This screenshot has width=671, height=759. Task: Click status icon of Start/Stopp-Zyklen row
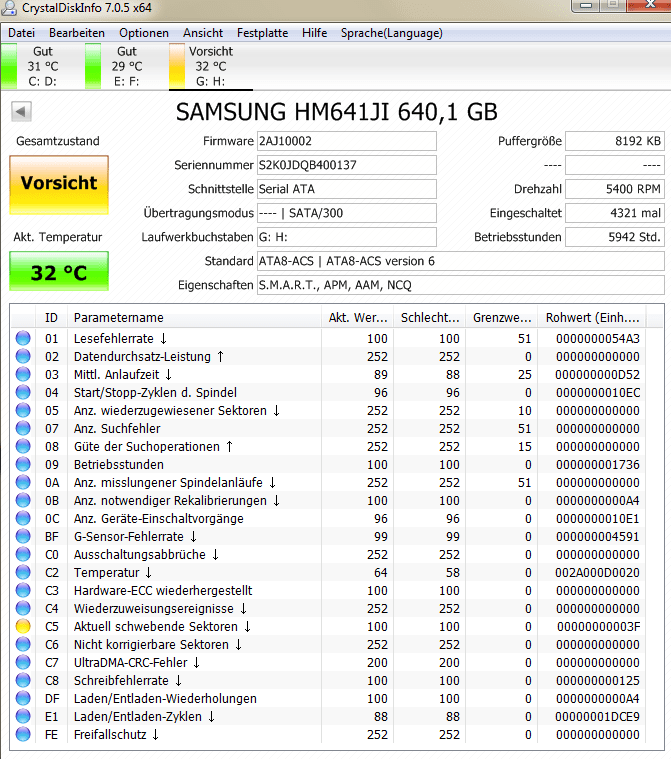(23, 392)
